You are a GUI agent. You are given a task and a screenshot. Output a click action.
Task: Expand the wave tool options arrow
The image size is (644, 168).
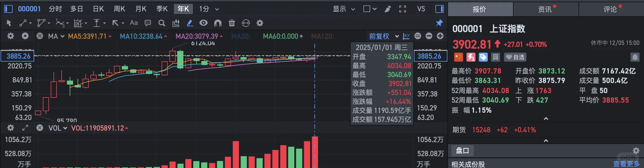tap(67, 23)
